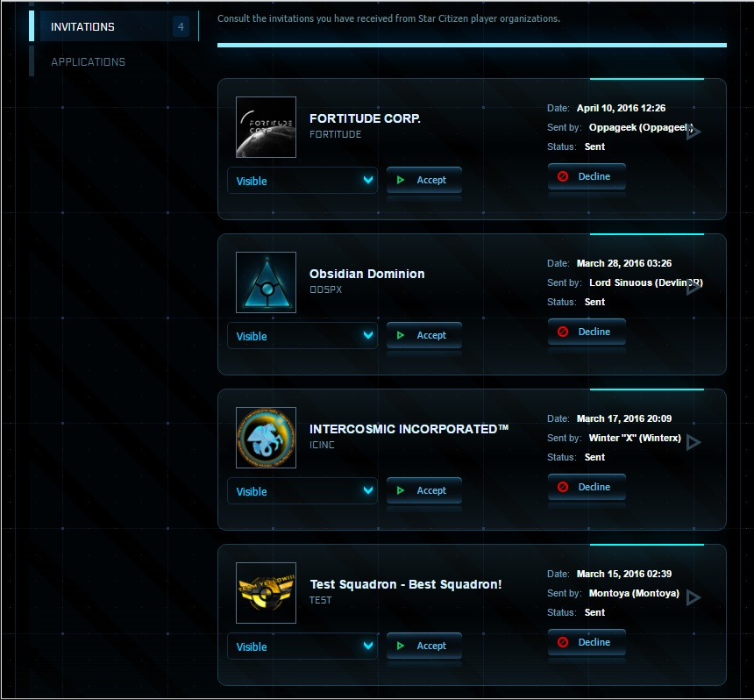Open the Visible dropdown for Intercosmic Incorporated
Viewport: 754px width, 700px height.
click(302, 491)
